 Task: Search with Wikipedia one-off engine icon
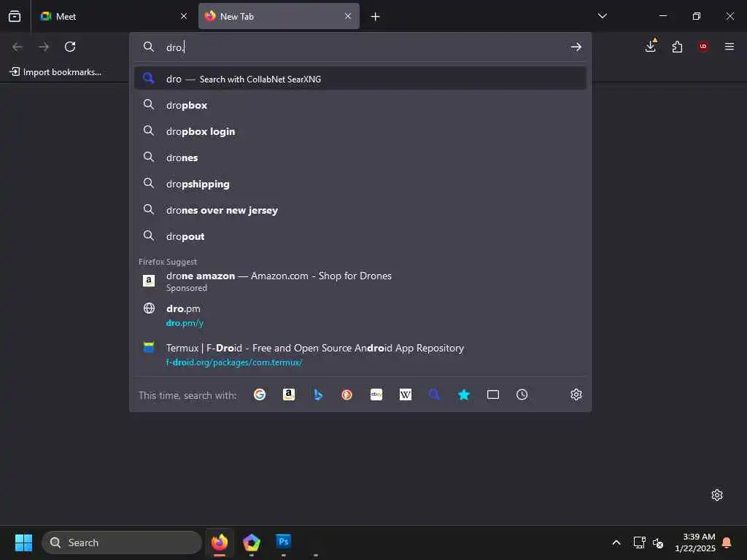[x=406, y=394]
